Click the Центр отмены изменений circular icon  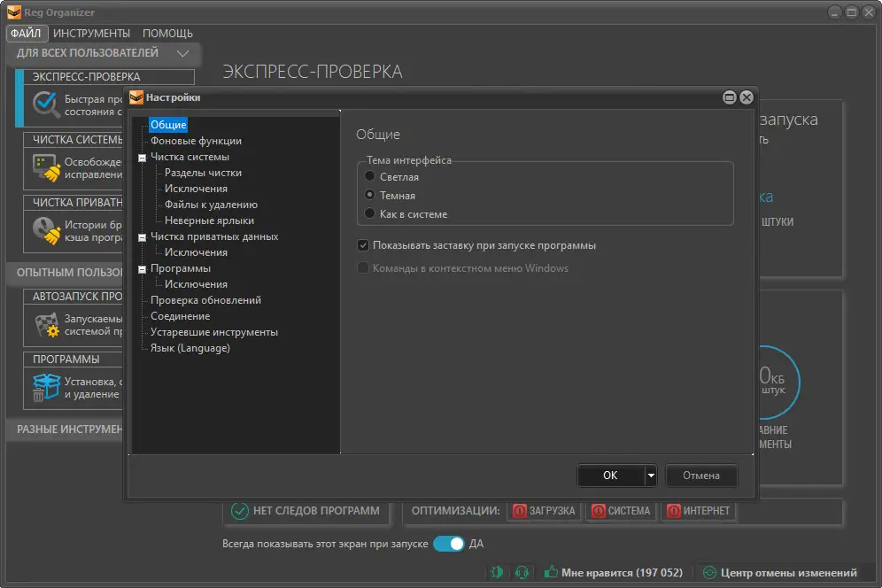pos(710,573)
